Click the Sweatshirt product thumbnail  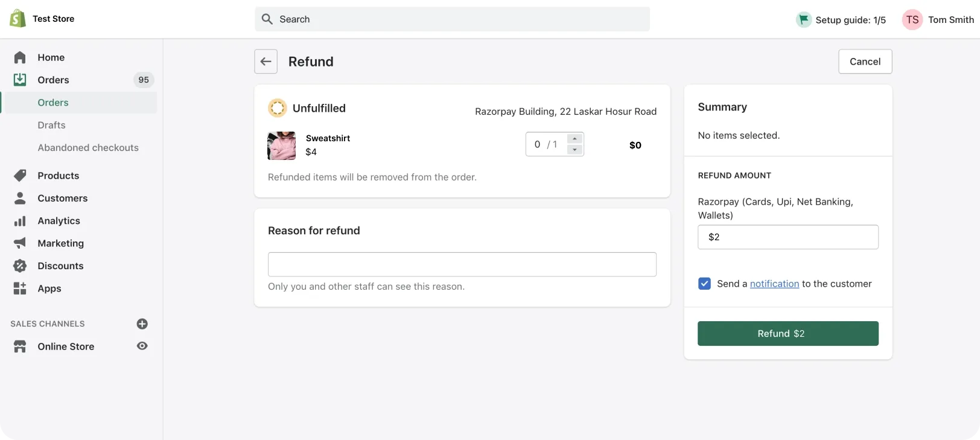(x=282, y=145)
